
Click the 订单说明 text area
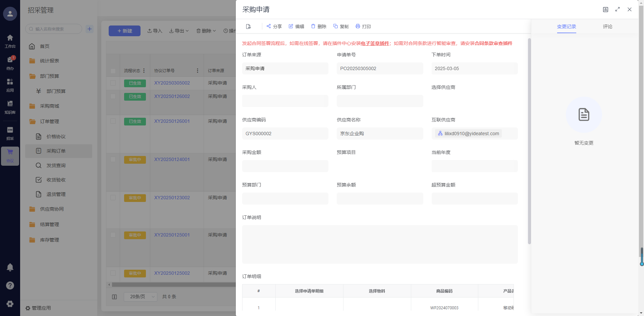pos(380,244)
